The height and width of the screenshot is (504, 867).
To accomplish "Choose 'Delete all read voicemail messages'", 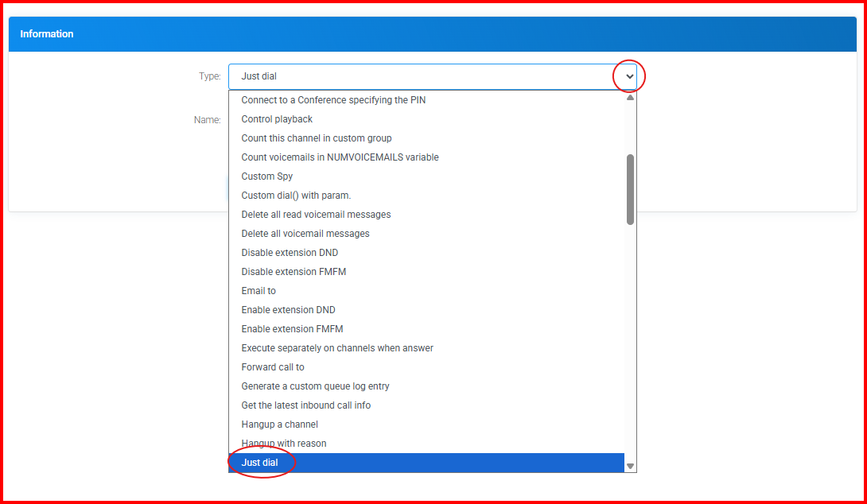I will click(316, 215).
